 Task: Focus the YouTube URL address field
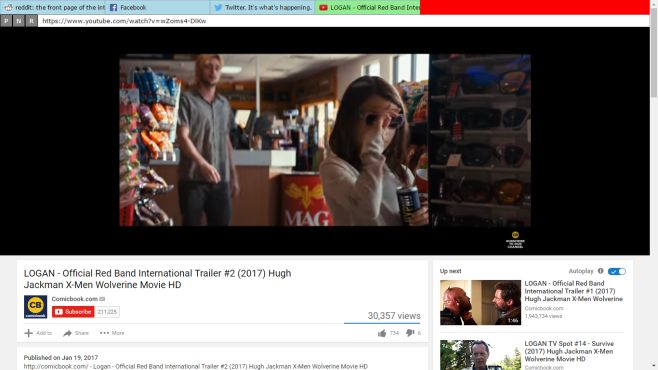pos(343,21)
